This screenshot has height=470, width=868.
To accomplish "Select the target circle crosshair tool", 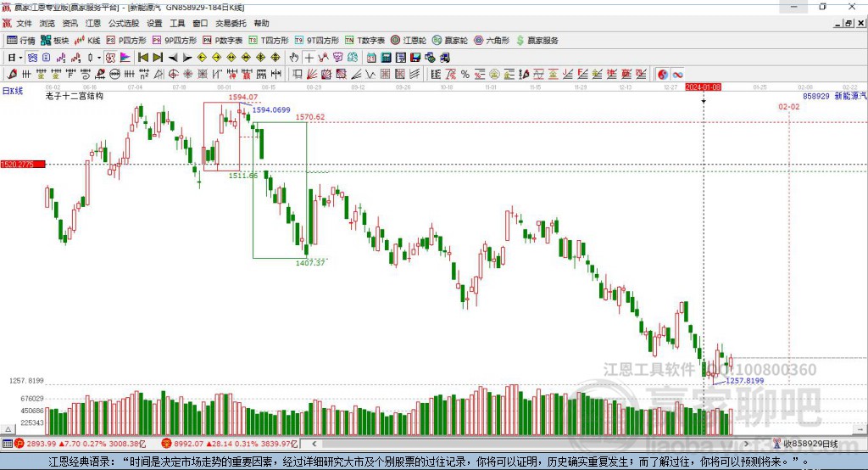I will point(173,75).
